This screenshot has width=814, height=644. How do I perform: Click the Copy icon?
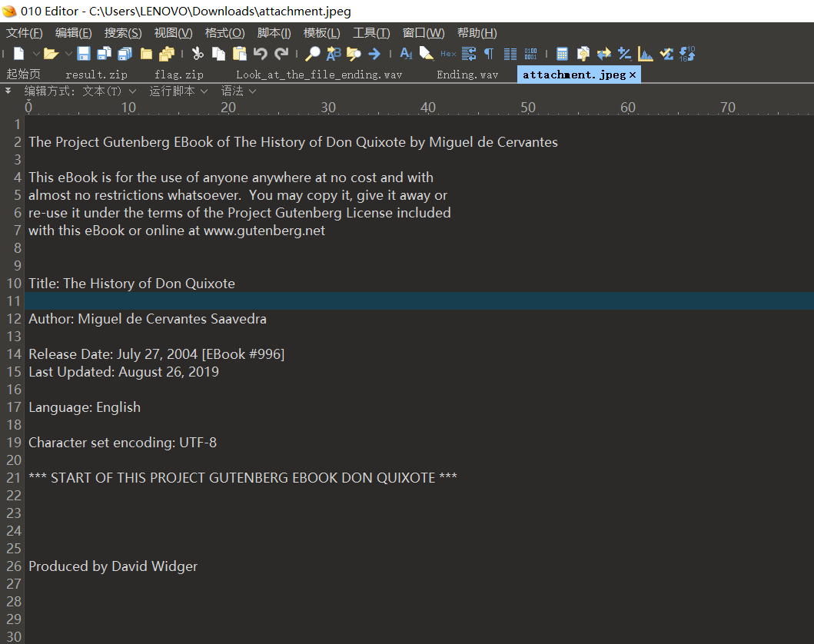click(x=218, y=54)
